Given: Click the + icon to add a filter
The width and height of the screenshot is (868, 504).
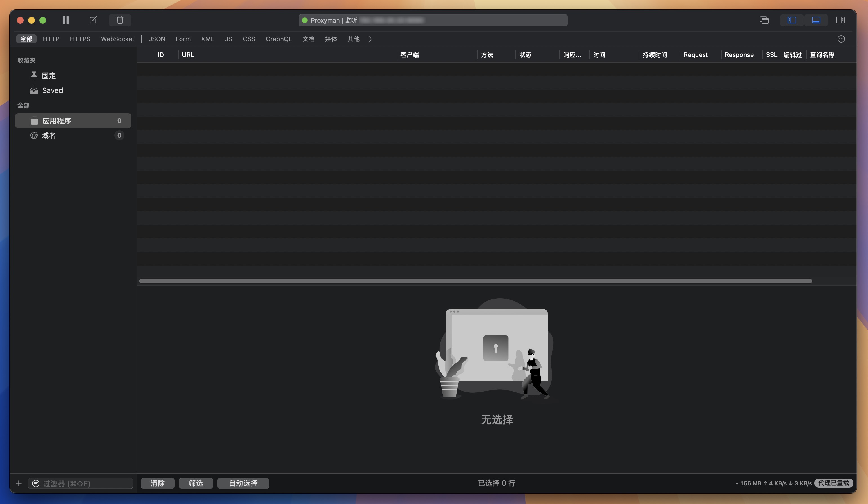Looking at the screenshot, I should [x=18, y=483].
